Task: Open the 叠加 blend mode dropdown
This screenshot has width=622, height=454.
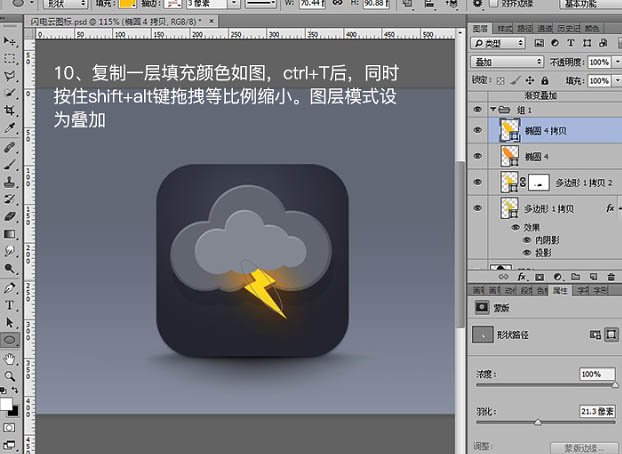Action: 507,61
